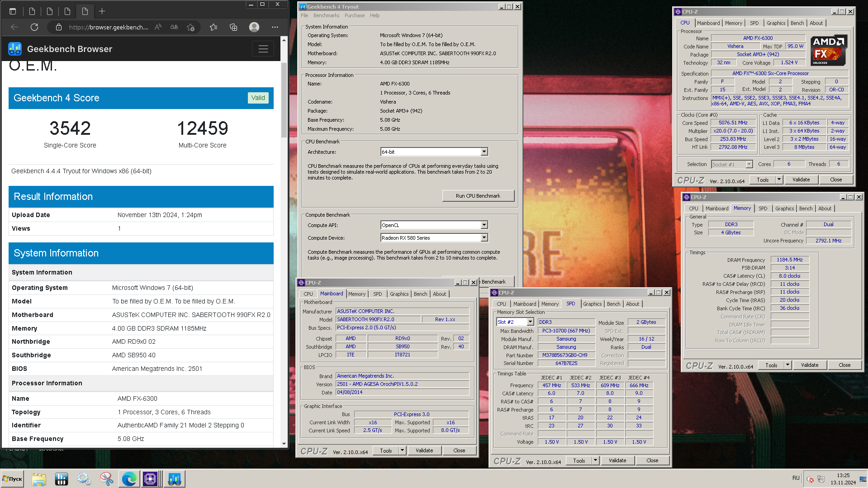Activate the Read Aloud icon in address bar
This screenshot has width=868, height=488.
158,27
